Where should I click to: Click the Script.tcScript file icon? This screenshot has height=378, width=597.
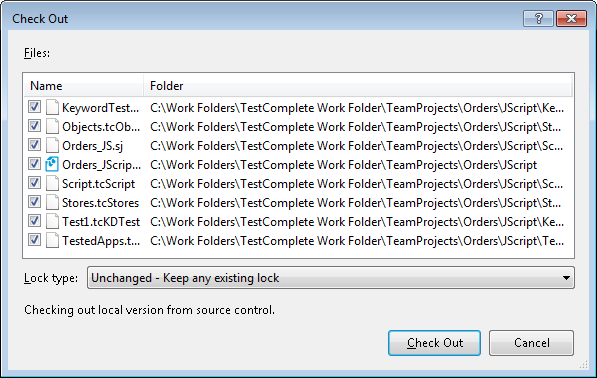[x=52, y=183]
